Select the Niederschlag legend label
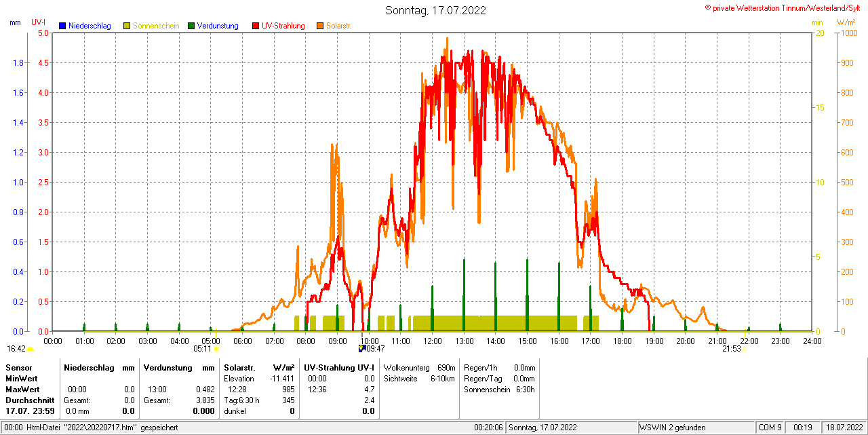Image resolution: width=868 pixels, height=435 pixels. click(90, 26)
